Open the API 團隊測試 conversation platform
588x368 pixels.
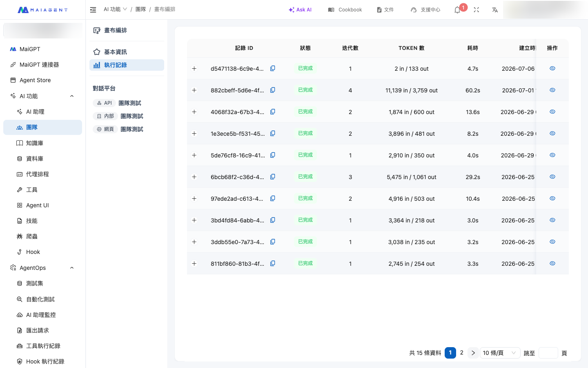point(117,103)
